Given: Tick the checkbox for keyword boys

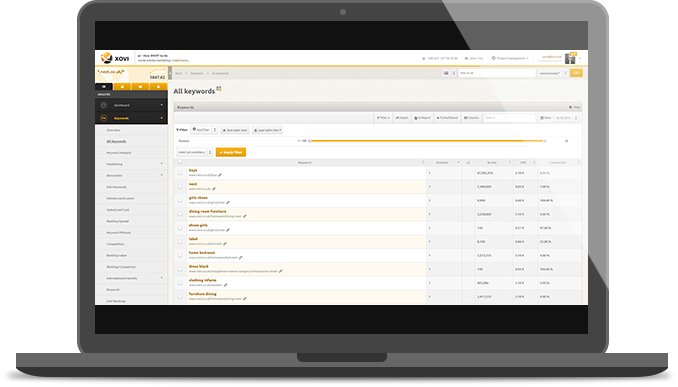Looking at the screenshot, I should pos(180,173).
